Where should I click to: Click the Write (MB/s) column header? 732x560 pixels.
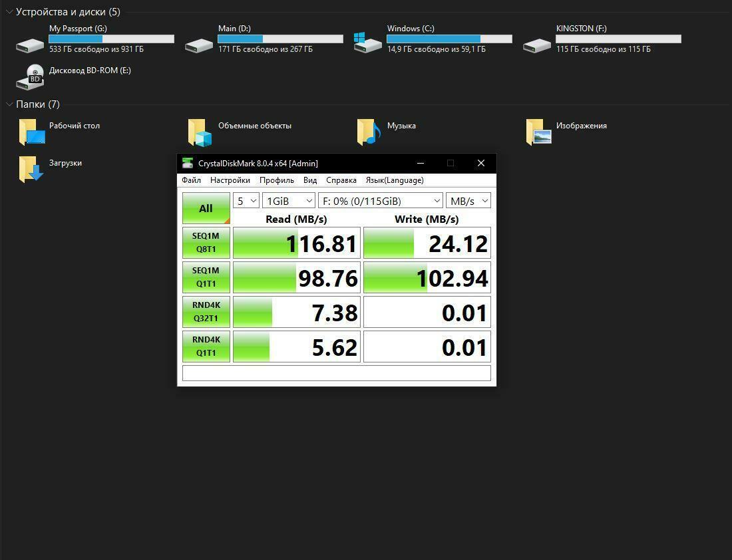pos(427,219)
